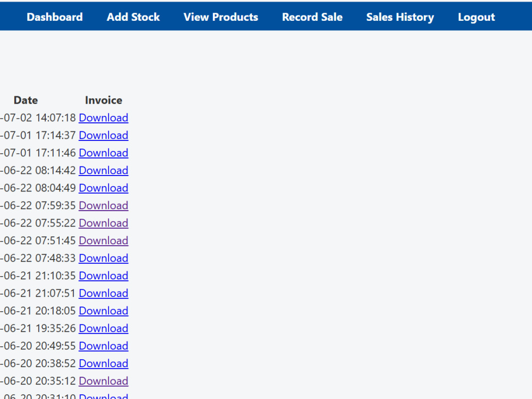
Task: Select date text -06-22 07:59:35
Action: pyautogui.click(x=38, y=205)
